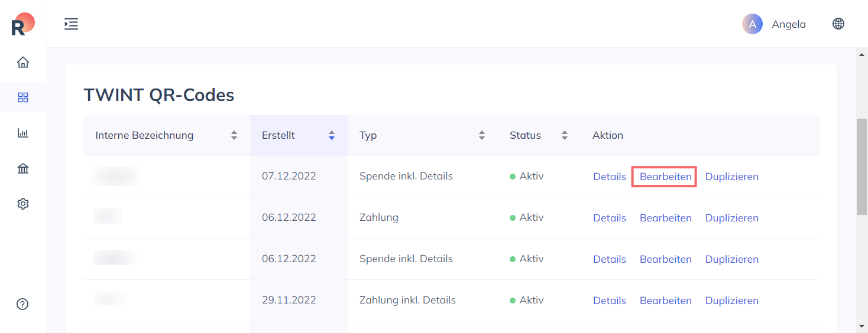868x333 pixels.
Task: Click Bearbeiten for the Zahlung 06.12.2022 row
Action: pos(666,218)
